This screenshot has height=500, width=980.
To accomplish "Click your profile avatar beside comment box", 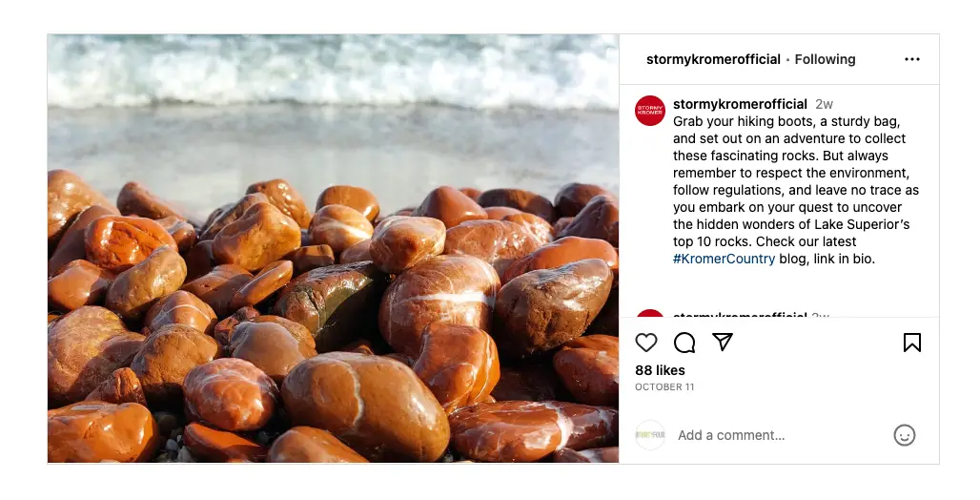I will (650, 435).
